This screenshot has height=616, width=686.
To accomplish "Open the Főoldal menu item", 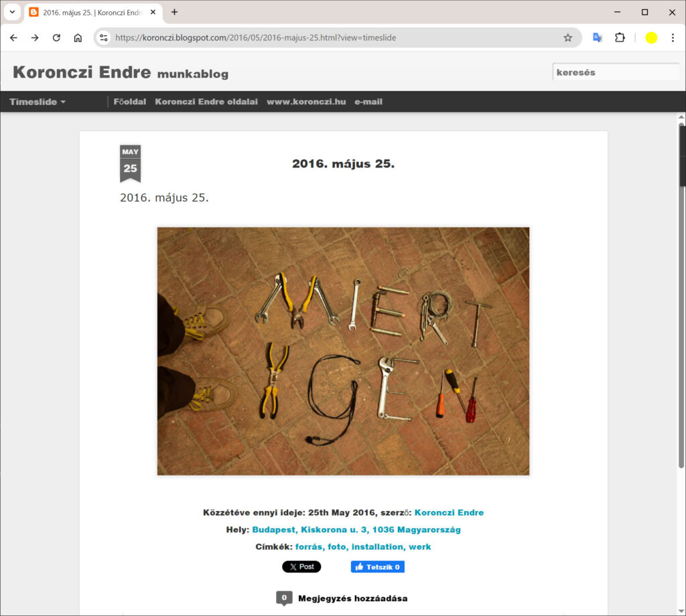I will (130, 102).
